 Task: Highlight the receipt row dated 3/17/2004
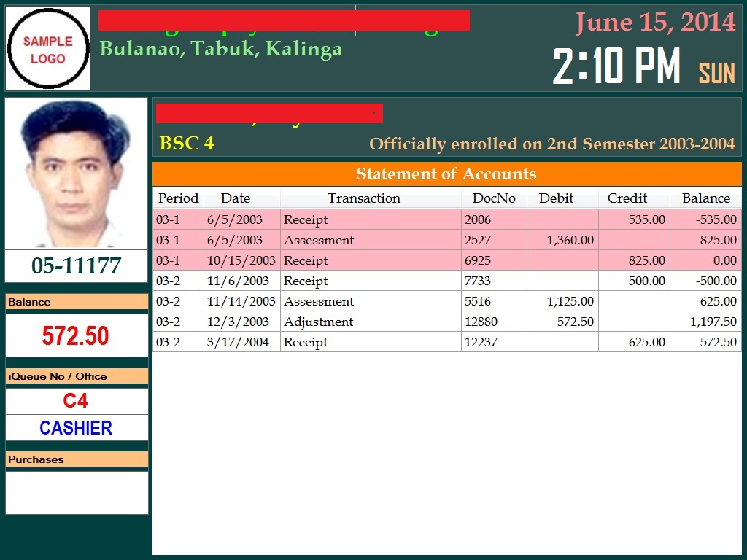[x=365, y=342]
